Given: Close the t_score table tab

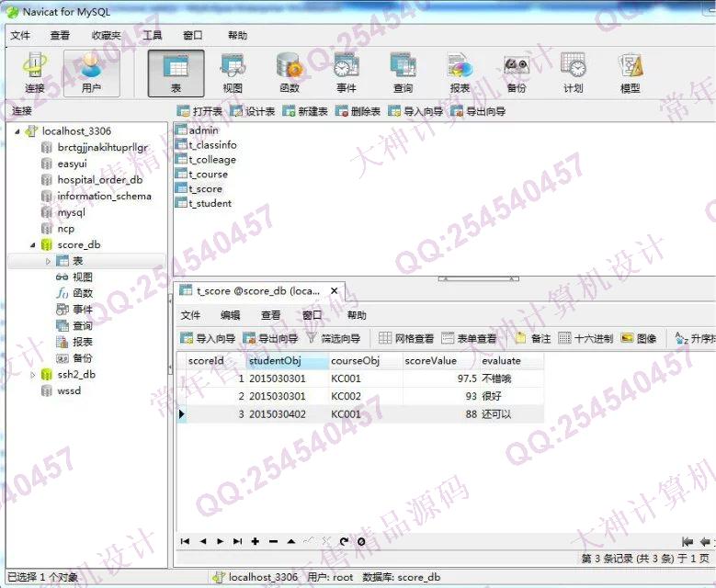Looking at the screenshot, I should [335, 291].
